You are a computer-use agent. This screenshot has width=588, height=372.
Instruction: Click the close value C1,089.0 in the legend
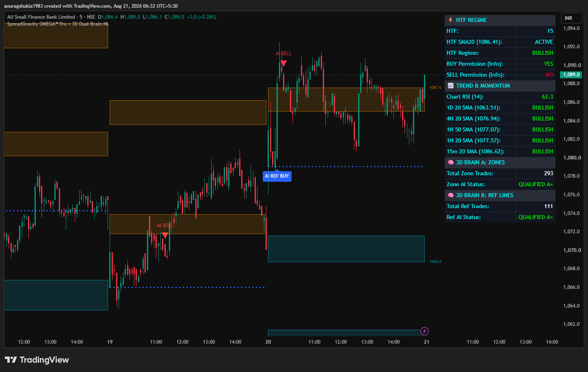(x=174, y=17)
